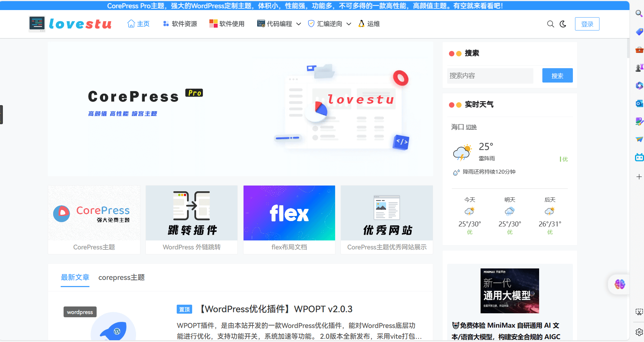644x342 pixels.
Task: Click the 25° current temperature text
Action: (486, 146)
